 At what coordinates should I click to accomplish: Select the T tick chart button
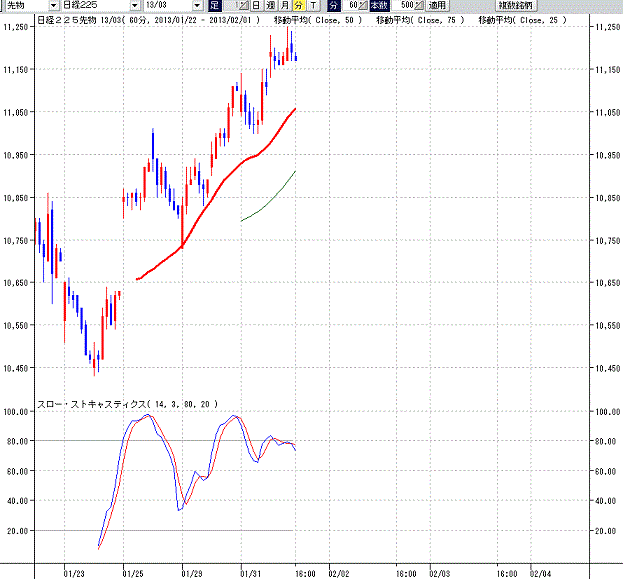[313, 5]
